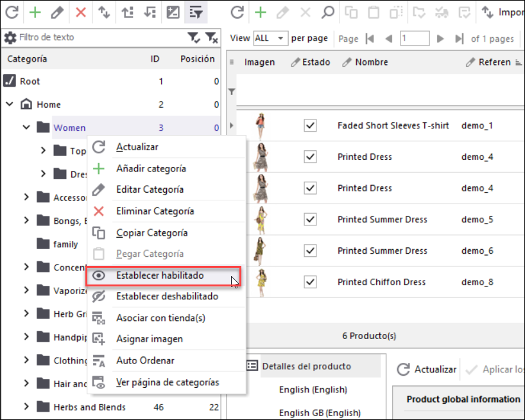525x420 pixels.
Task: Select the family category in the tree
Action: click(65, 244)
